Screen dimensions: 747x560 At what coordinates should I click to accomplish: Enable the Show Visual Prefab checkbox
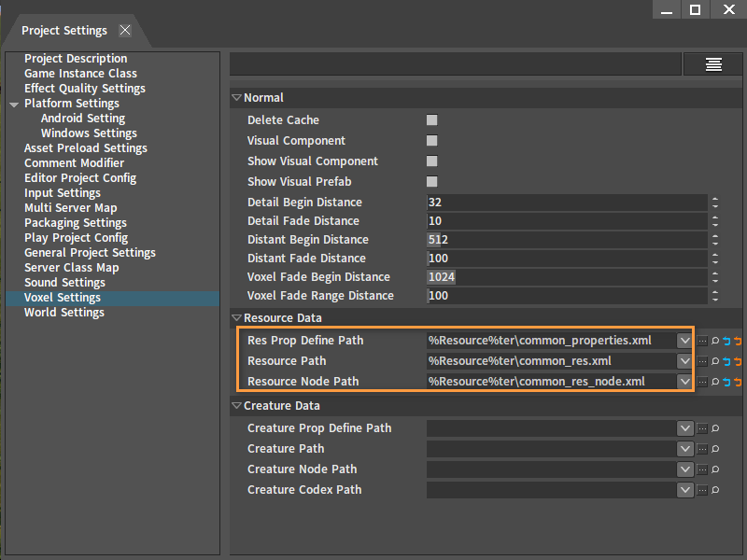click(432, 181)
